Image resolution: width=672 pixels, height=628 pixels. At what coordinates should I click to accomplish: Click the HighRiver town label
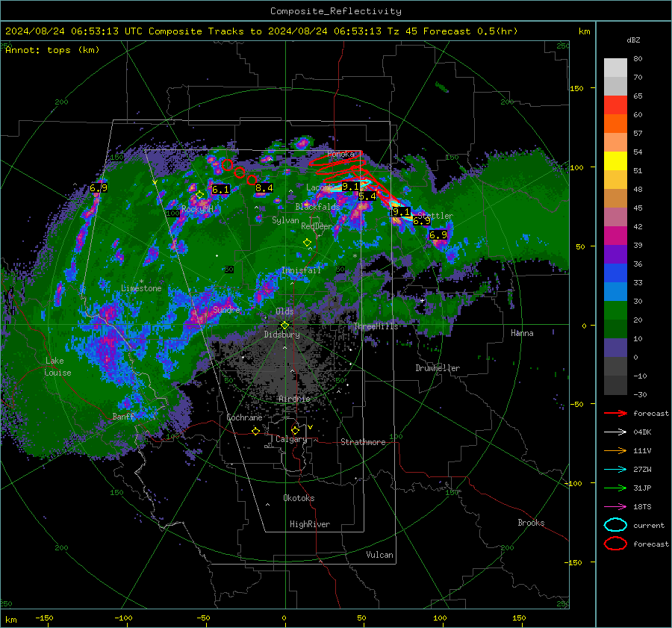310,524
